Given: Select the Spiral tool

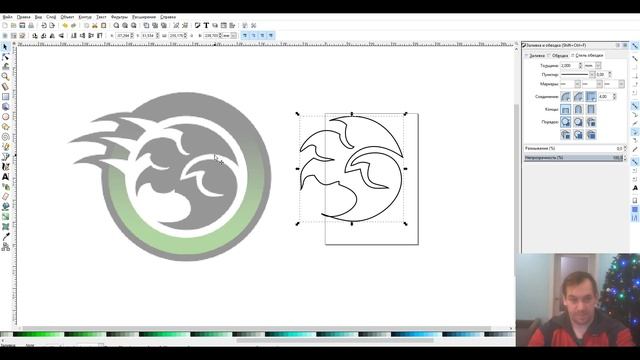Looking at the screenshot, I should point(5,137).
